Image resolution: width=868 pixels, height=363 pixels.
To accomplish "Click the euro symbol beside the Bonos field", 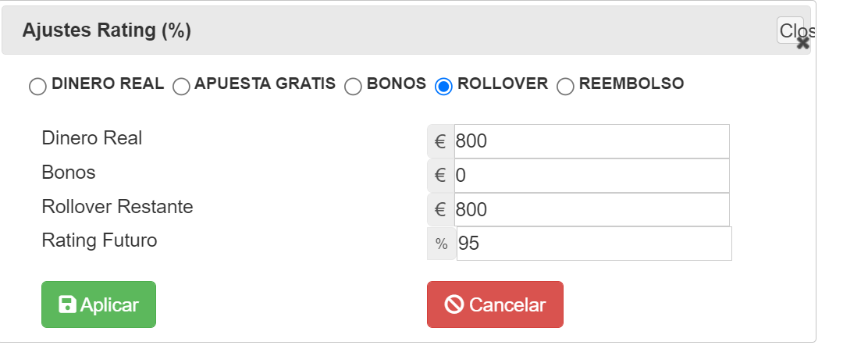I will pyautogui.click(x=441, y=176).
